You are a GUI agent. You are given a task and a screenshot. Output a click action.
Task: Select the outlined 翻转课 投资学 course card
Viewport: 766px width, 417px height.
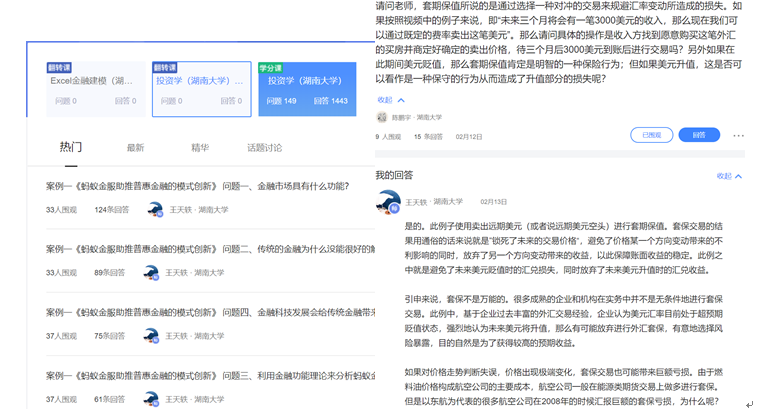pyautogui.click(x=201, y=89)
